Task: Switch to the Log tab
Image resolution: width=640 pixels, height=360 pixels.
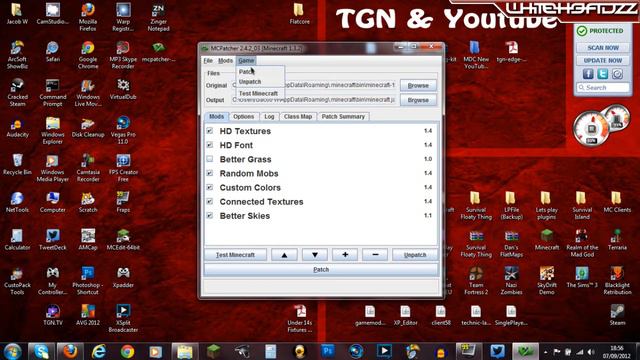Action: click(x=269, y=116)
